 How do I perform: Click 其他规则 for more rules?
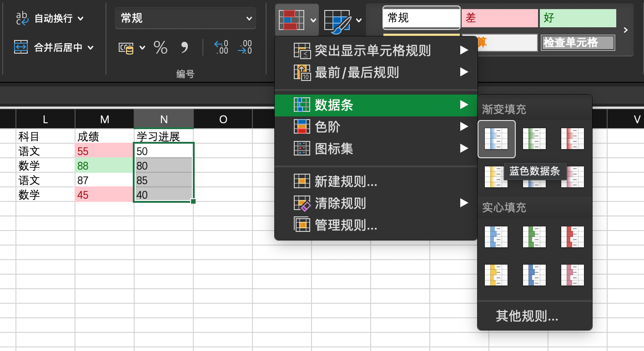pos(526,316)
